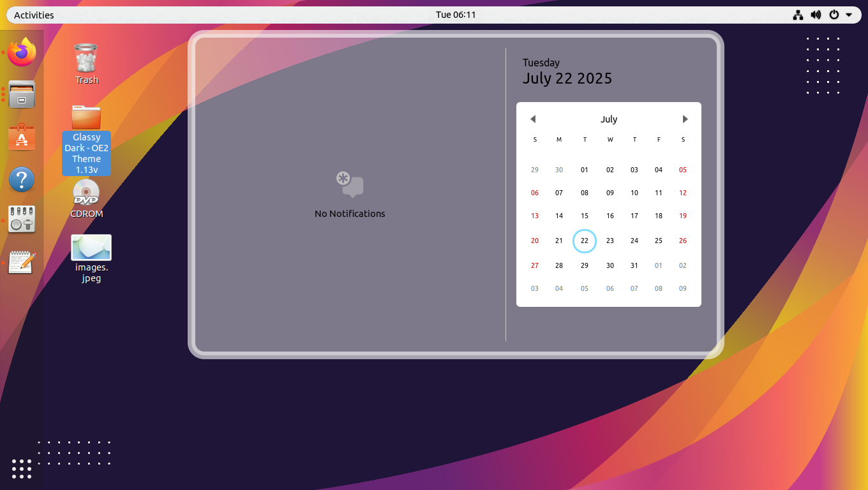Image resolution: width=868 pixels, height=490 pixels.
Task: Select June 30 in the calendar
Action: point(559,170)
